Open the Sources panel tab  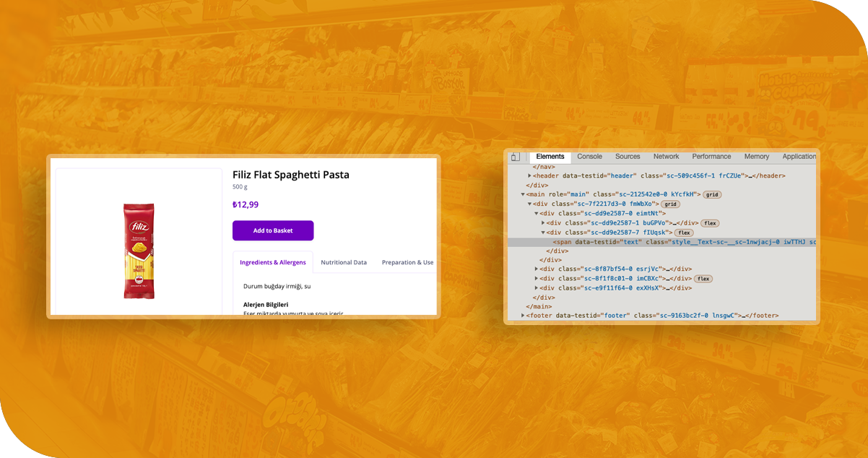(628, 157)
